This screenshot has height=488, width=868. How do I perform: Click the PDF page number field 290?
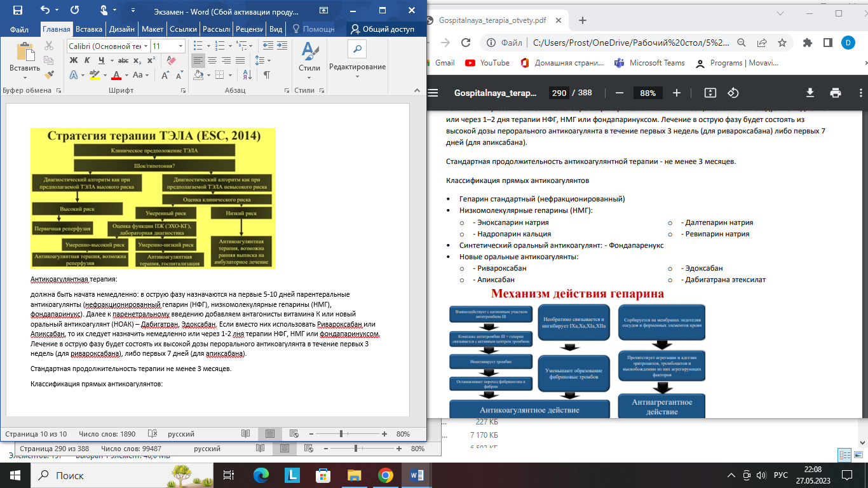(x=559, y=93)
